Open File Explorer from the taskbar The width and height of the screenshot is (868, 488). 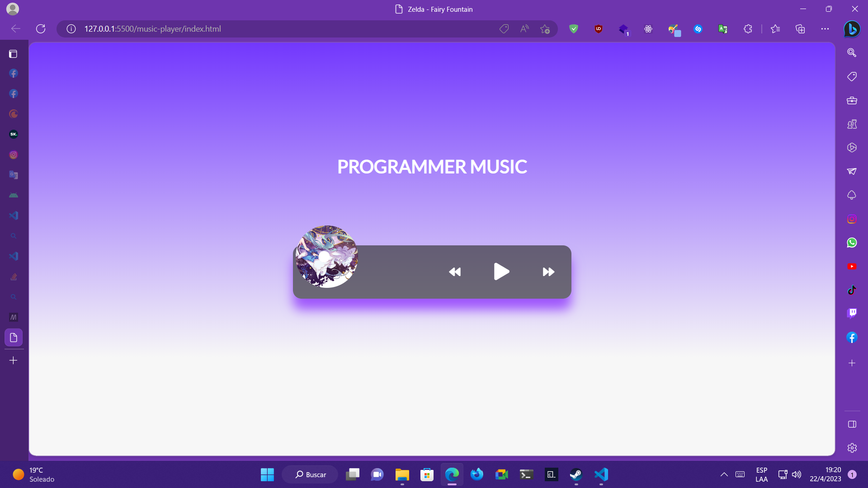click(x=402, y=474)
